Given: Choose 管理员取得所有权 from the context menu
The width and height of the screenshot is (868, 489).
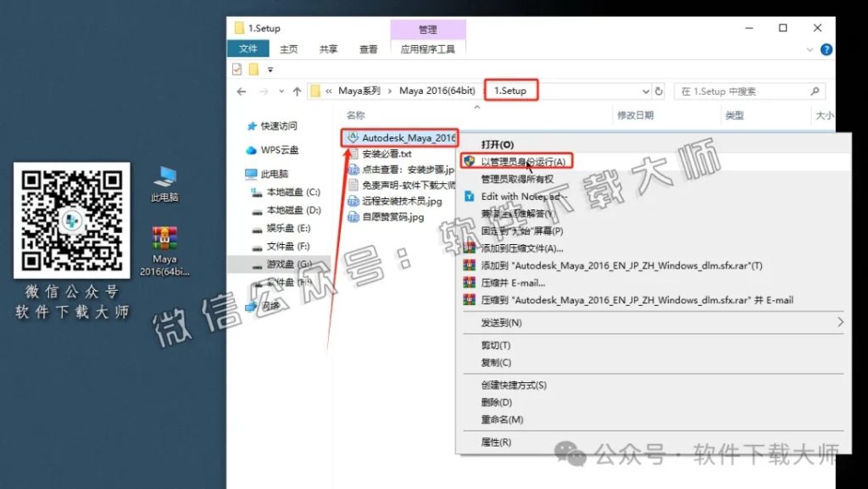Looking at the screenshot, I should pyautogui.click(x=518, y=179).
